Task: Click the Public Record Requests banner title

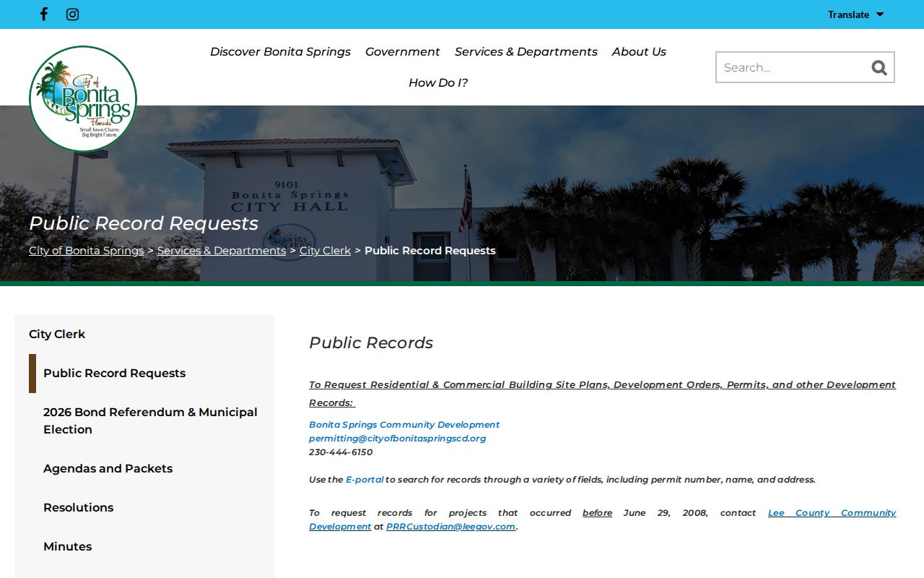Action: click(x=144, y=223)
